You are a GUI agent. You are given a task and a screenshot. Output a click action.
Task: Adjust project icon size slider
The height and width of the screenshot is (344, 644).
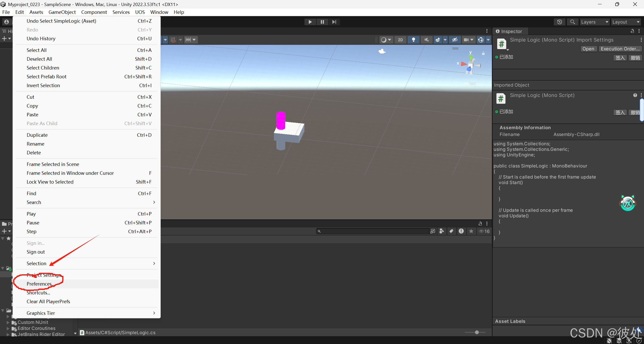(x=477, y=332)
